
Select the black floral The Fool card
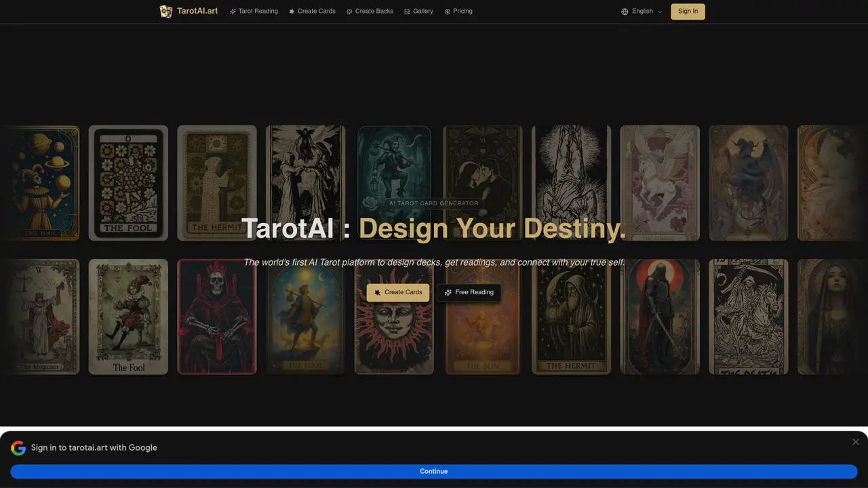coord(128,183)
